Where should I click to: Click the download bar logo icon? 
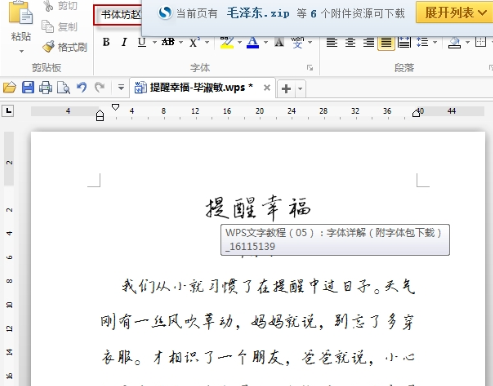[x=165, y=13]
